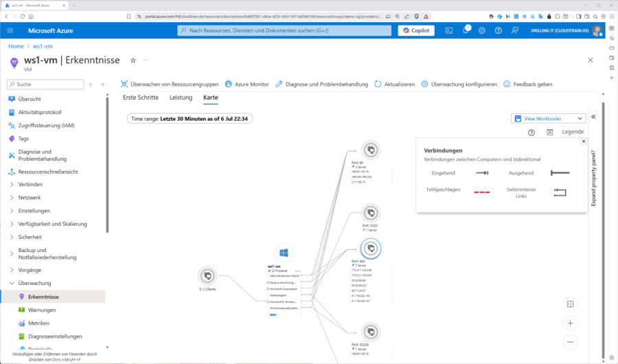Open Cloud Shell from the top bar
The image size is (618, 364).
(449, 30)
